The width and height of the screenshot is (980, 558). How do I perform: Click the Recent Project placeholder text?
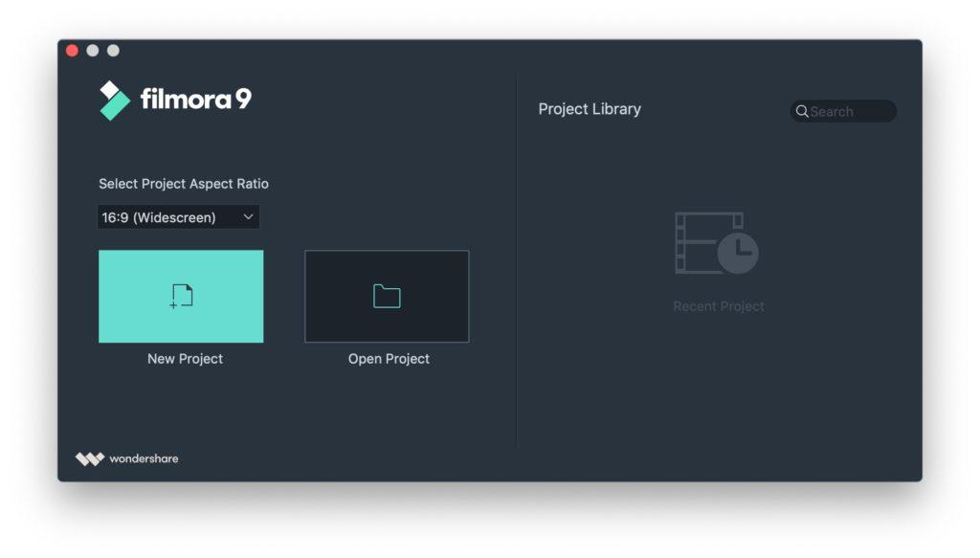[x=719, y=306]
